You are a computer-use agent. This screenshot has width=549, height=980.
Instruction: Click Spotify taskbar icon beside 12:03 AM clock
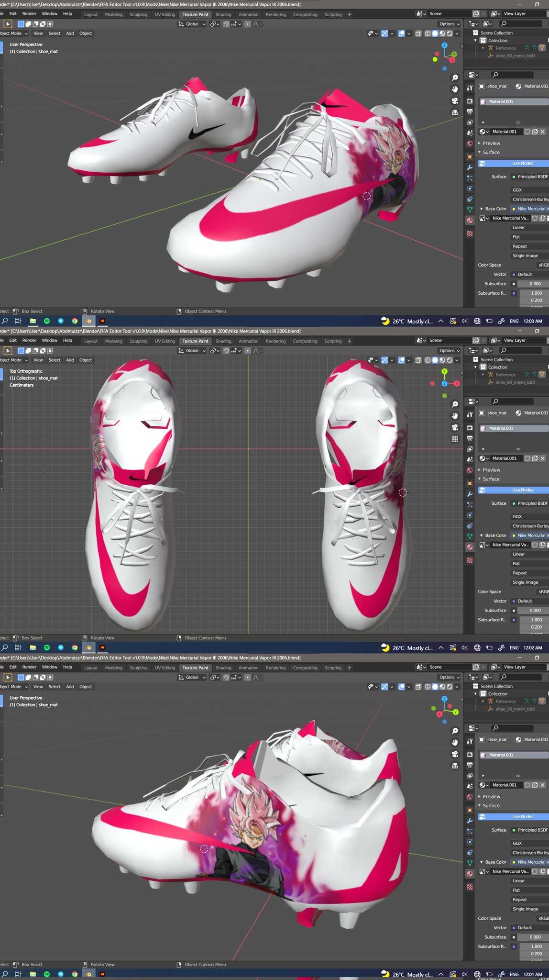click(x=46, y=321)
